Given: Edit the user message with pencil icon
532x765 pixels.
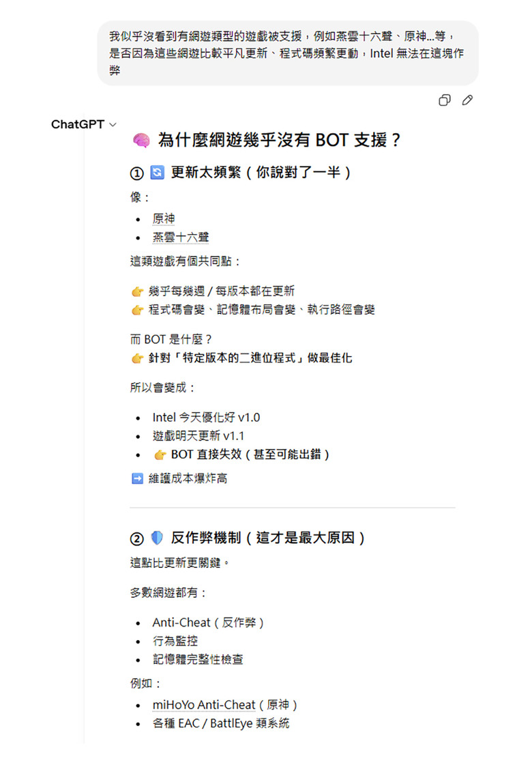Looking at the screenshot, I should coord(467,100).
